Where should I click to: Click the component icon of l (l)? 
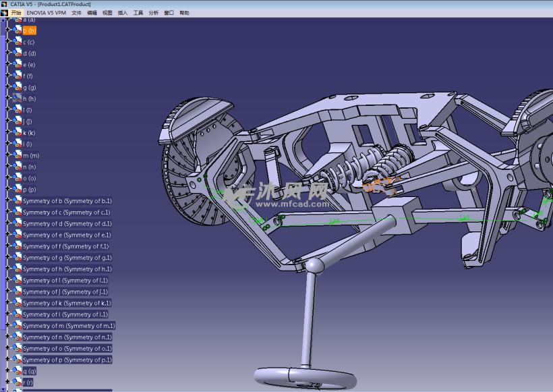click(18, 144)
